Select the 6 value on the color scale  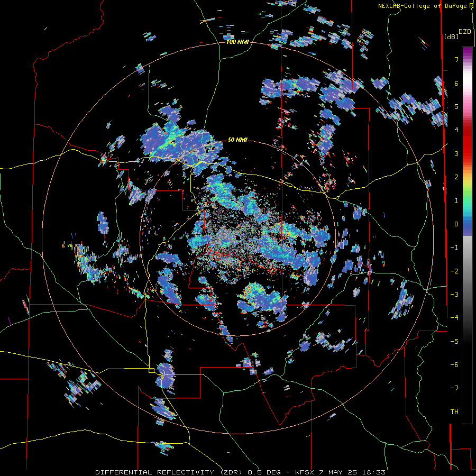tap(456, 83)
